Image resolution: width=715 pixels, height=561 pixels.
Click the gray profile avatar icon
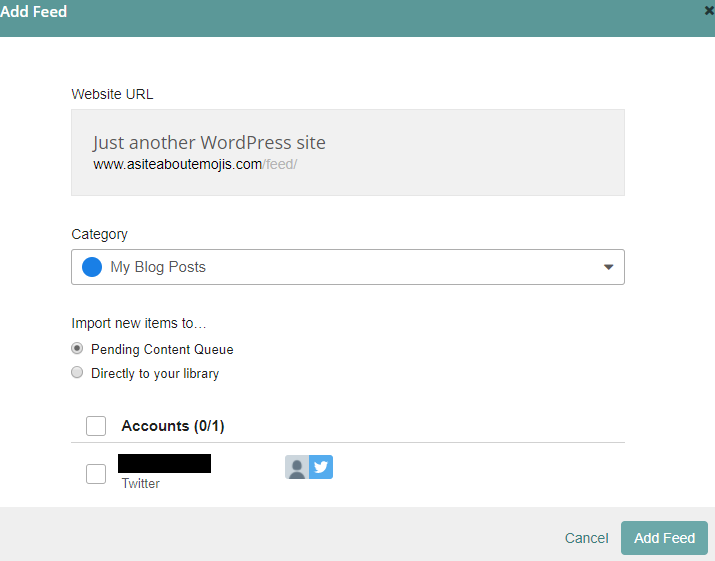point(297,467)
